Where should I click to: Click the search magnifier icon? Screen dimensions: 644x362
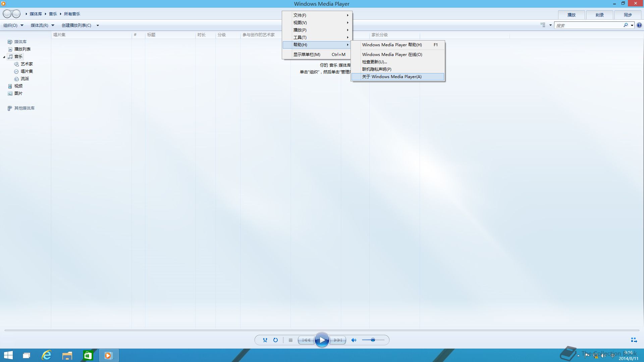[x=626, y=25]
